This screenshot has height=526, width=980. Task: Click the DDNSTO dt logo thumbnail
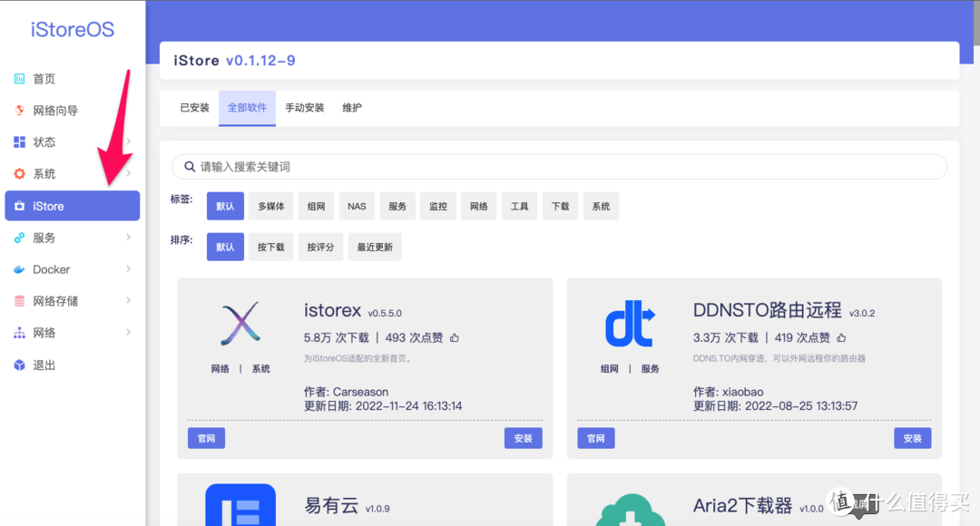pyautogui.click(x=631, y=325)
